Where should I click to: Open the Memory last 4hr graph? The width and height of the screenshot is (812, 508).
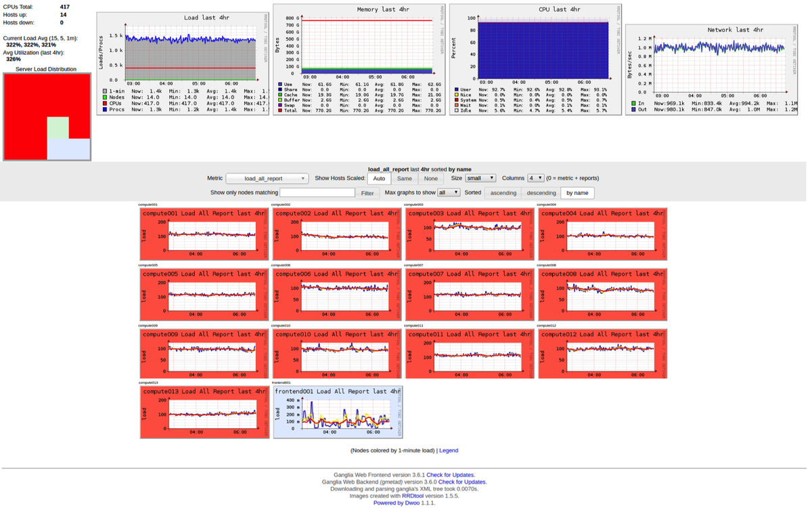(x=359, y=59)
